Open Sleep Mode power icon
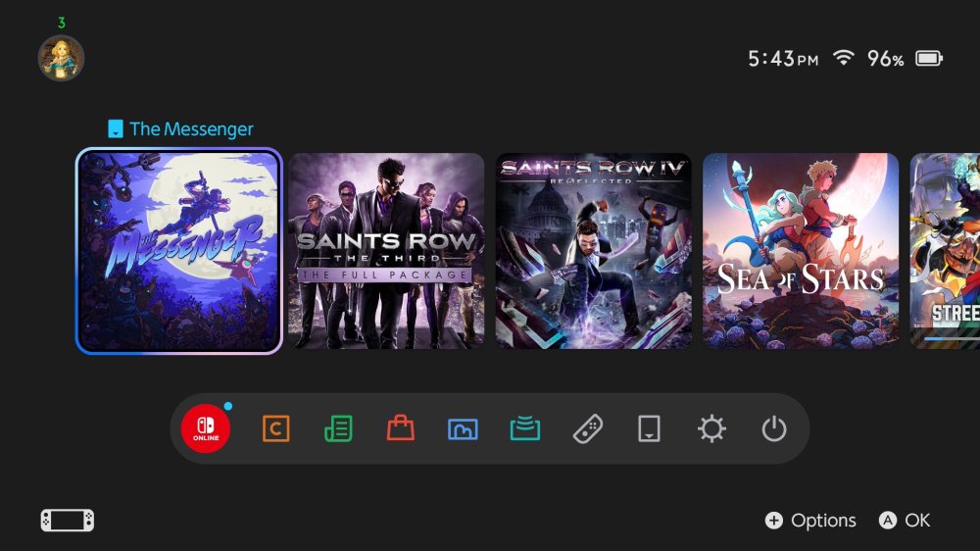980x551 pixels. coord(774,429)
